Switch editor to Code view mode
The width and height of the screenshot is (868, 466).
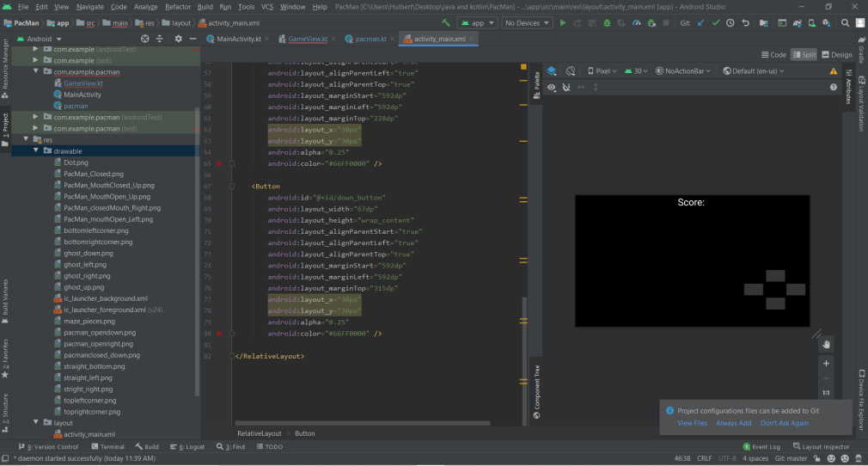point(773,54)
